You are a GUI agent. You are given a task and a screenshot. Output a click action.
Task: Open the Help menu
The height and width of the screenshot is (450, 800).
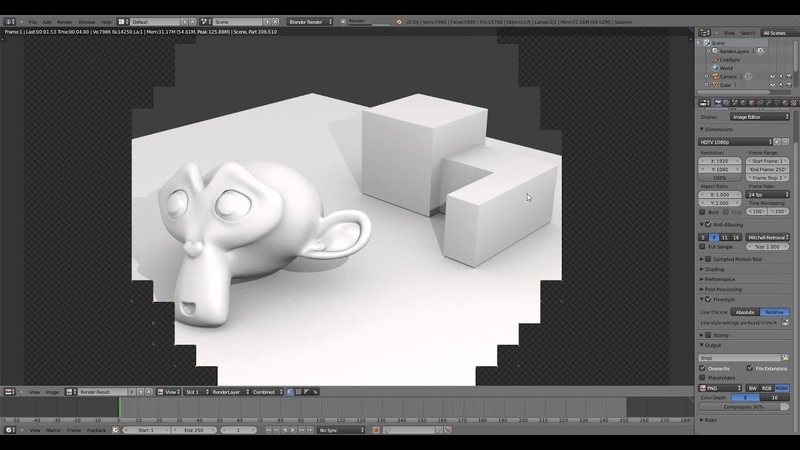106,22
